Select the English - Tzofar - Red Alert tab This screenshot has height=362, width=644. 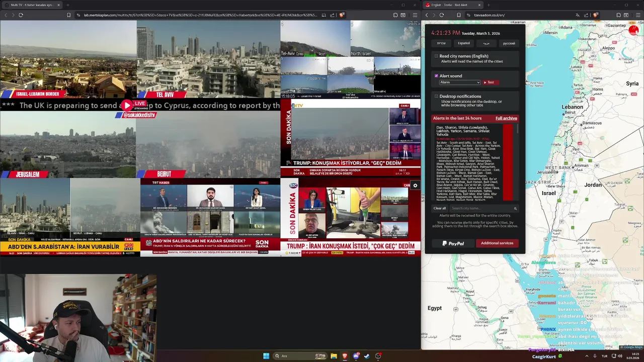click(453, 5)
